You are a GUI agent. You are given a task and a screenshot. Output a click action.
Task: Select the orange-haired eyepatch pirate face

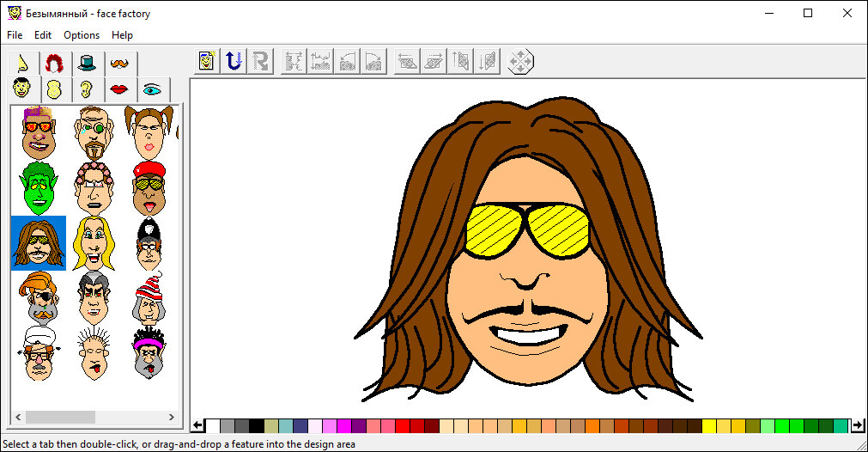tap(38, 298)
